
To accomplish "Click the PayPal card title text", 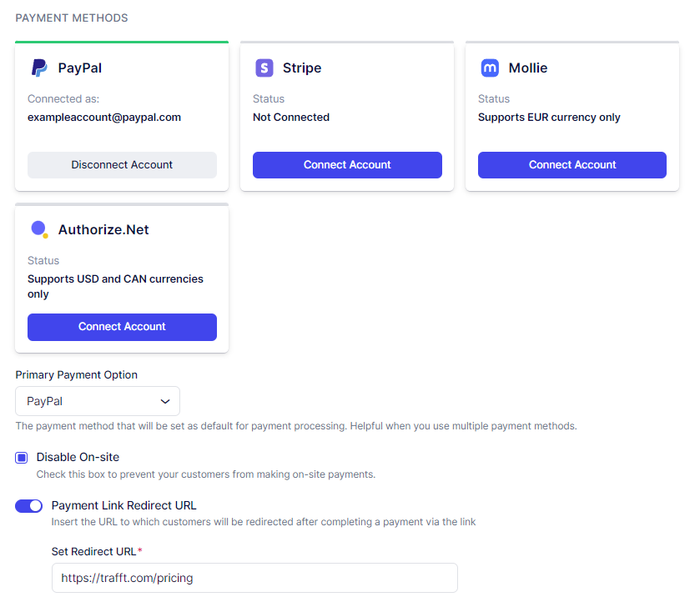I will 80,68.
